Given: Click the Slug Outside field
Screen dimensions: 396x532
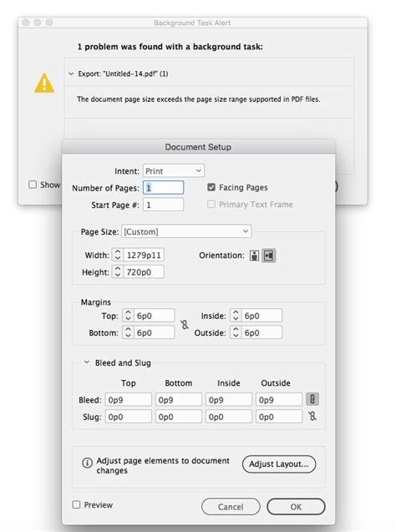Looking at the screenshot, I should [x=279, y=416].
